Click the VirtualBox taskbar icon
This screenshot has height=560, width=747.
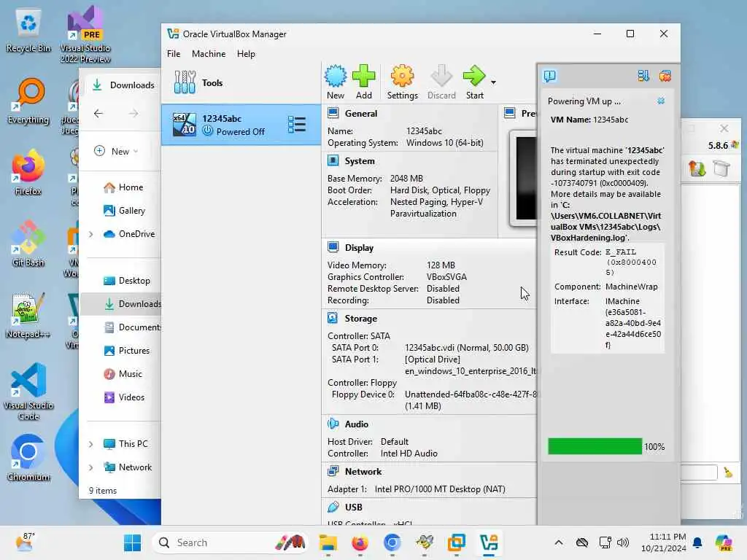(x=489, y=542)
